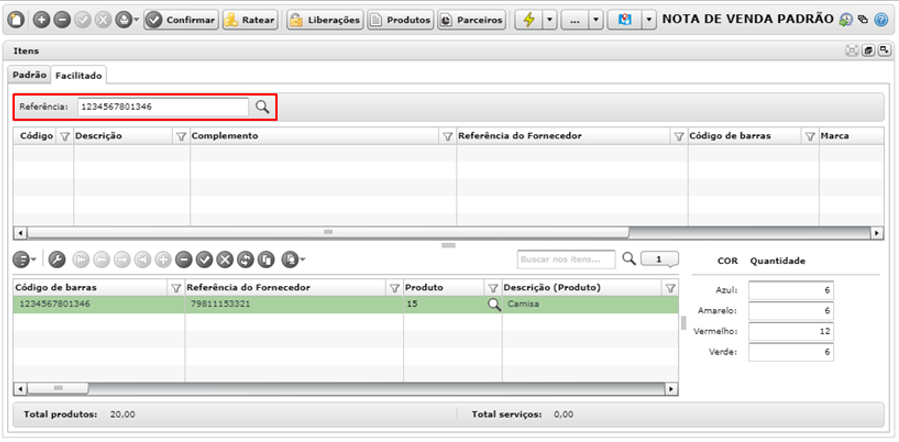Click the add (plus) icon in top toolbar
The height and width of the screenshot is (442, 899).
41,20
